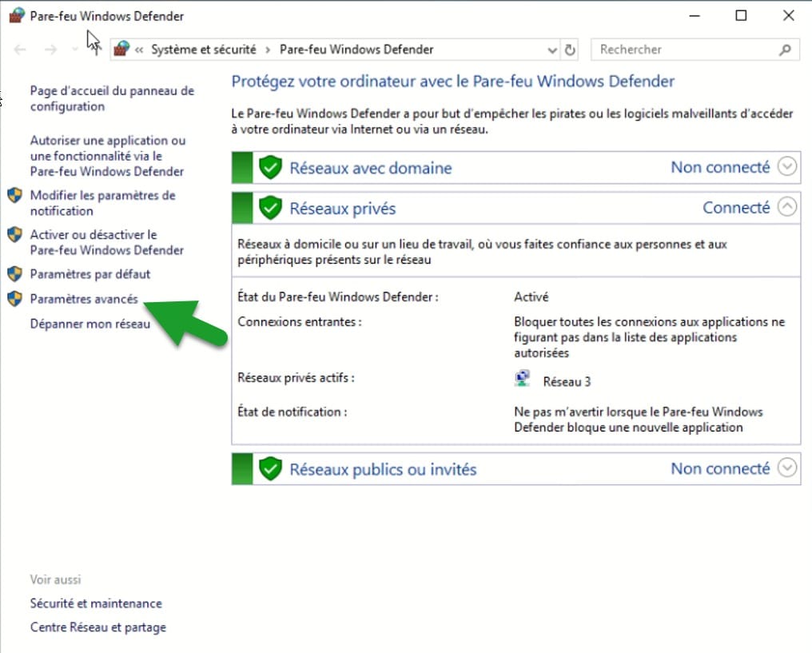Open Modifier les paramètres de notification
This screenshot has width=812, height=653.
pyautogui.click(x=102, y=203)
